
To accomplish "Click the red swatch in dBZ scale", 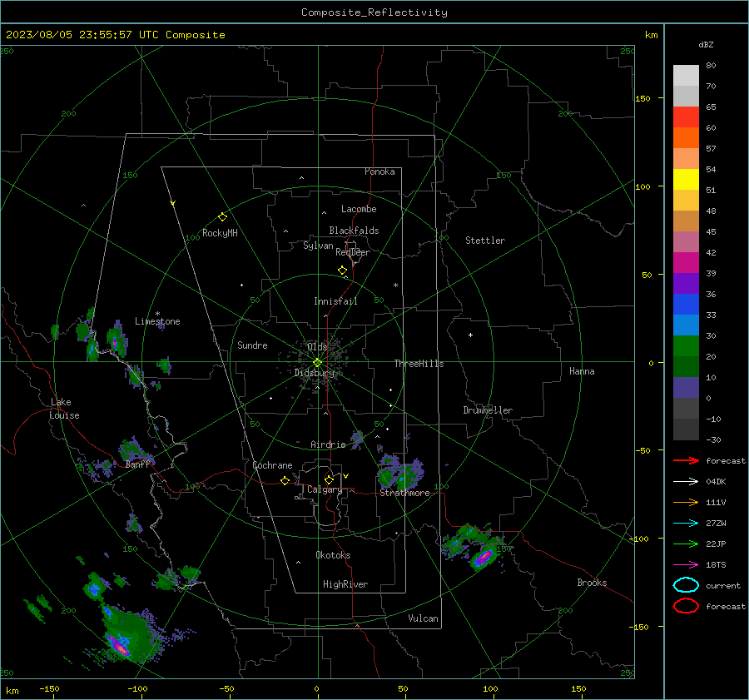I will point(686,117).
